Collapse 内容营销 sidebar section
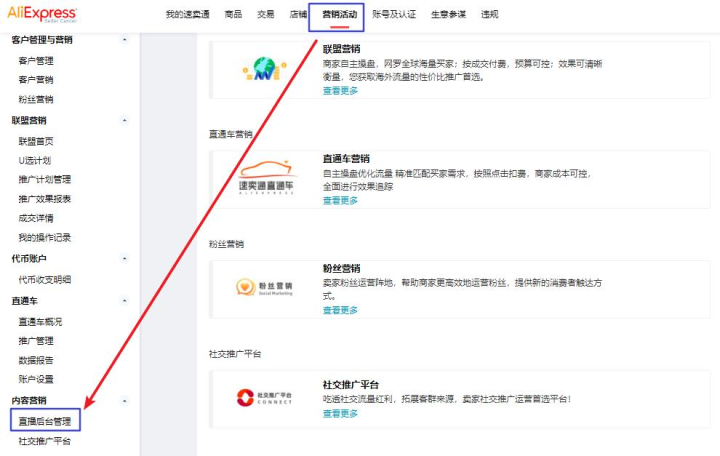 point(124,400)
